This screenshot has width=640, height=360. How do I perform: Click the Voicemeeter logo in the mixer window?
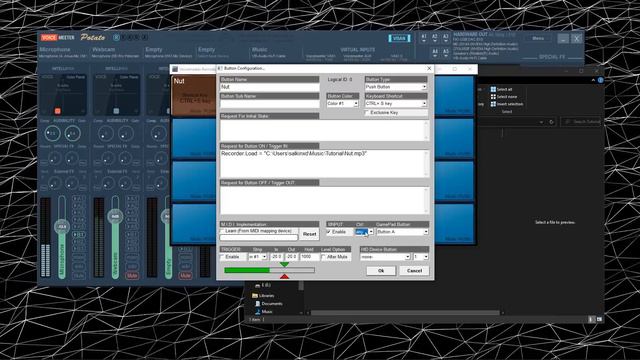pyautogui.click(x=57, y=38)
